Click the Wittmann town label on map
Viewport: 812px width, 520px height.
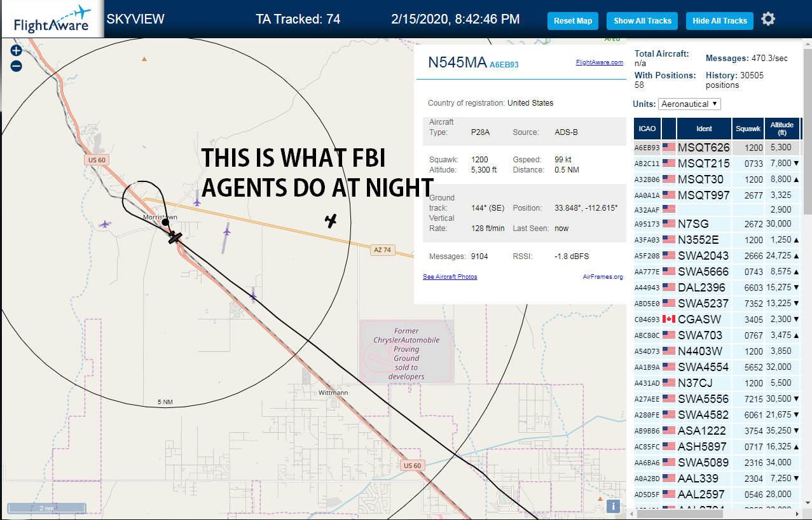(333, 393)
